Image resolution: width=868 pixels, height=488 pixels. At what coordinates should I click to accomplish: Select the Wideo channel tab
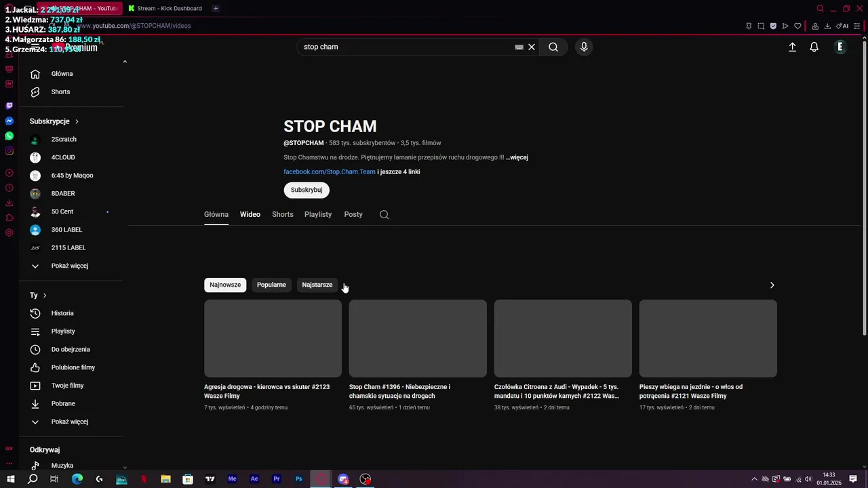[250, 214]
